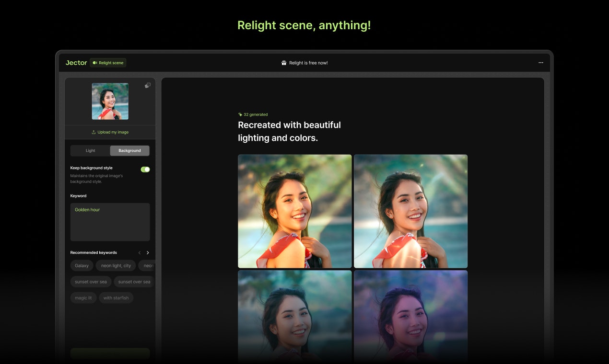
Task: Click the 'Recommended keywords' heading
Action: click(94, 253)
